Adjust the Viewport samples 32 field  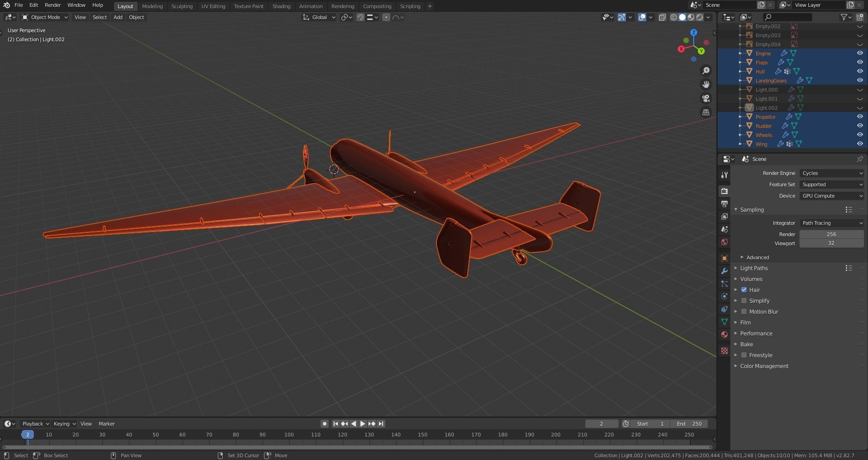(x=831, y=243)
